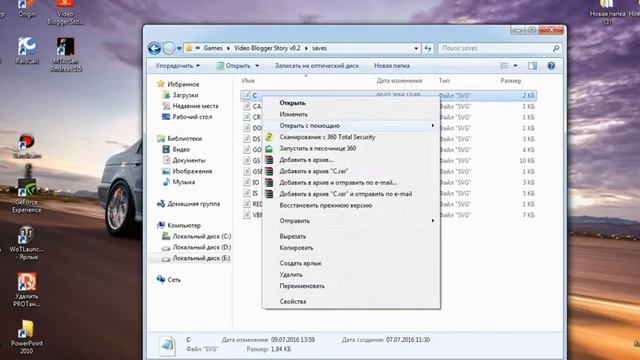Image resolution: width=640 pixels, height=360 pixels.
Task: Select Компьютер in the navigation pane
Action: (179, 225)
